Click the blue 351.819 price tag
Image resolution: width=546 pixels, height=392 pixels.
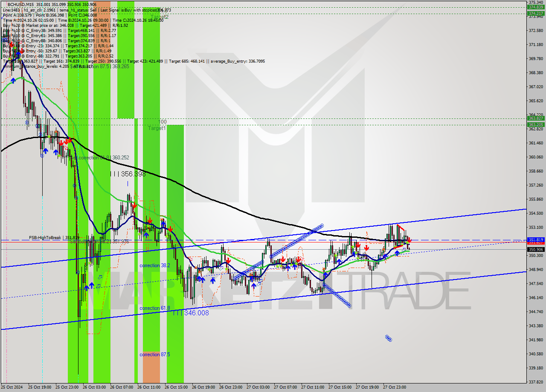click(x=536, y=239)
